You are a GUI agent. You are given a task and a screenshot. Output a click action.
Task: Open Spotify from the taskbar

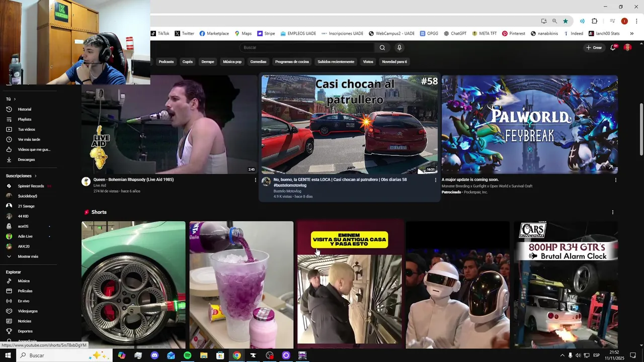(187, 355)
